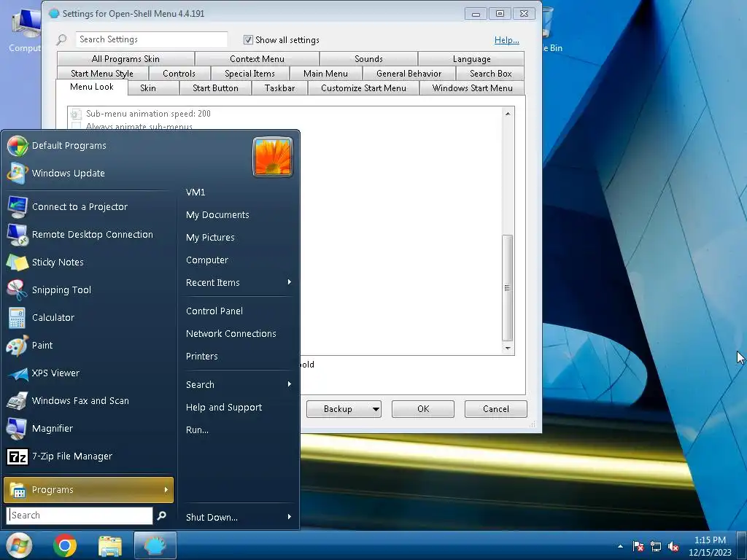Switch to the General Behavior tab

[x=409, y=74]
